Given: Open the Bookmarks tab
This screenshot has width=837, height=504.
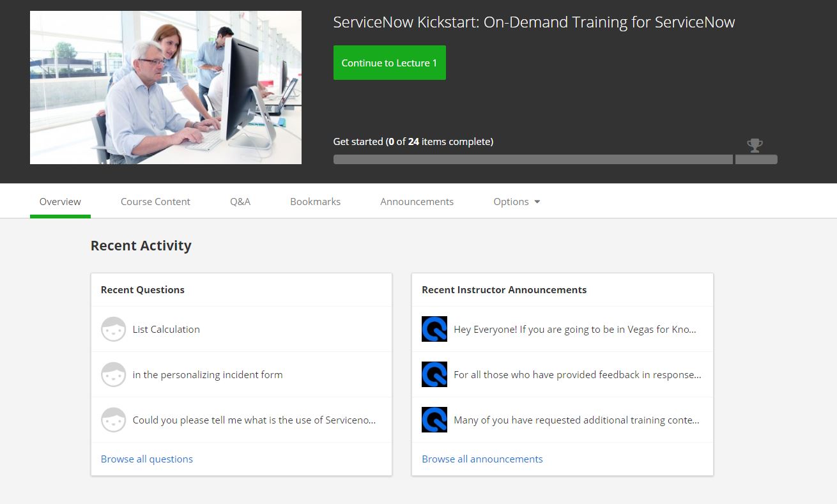Looking at the screenshot, I should (x=315, y=201).
